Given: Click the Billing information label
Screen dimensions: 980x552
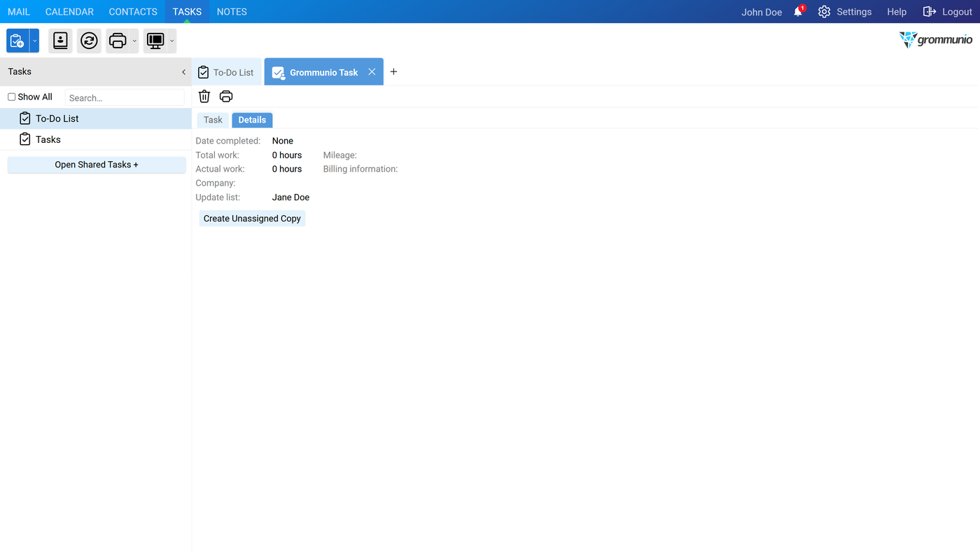Looking at the screenshot, I should point(360,169).
